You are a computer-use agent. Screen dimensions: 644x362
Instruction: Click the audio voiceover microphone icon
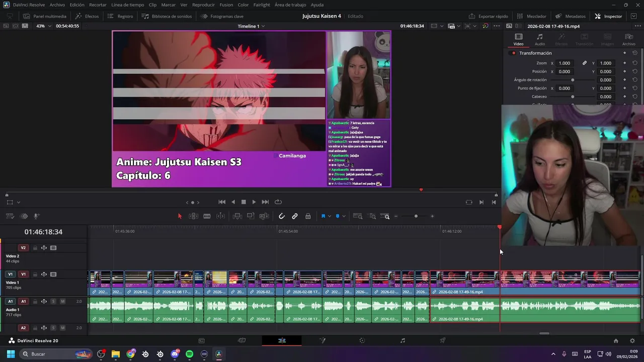click(x=36, y=216)
